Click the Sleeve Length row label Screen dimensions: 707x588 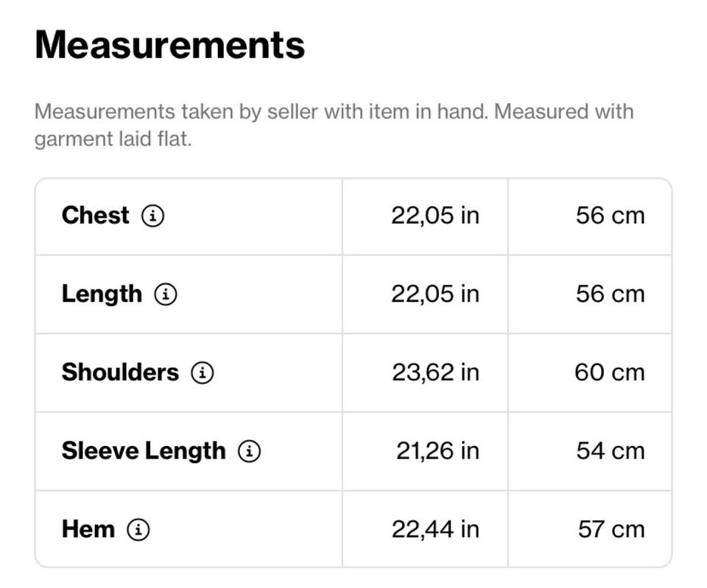coord(144,450)
